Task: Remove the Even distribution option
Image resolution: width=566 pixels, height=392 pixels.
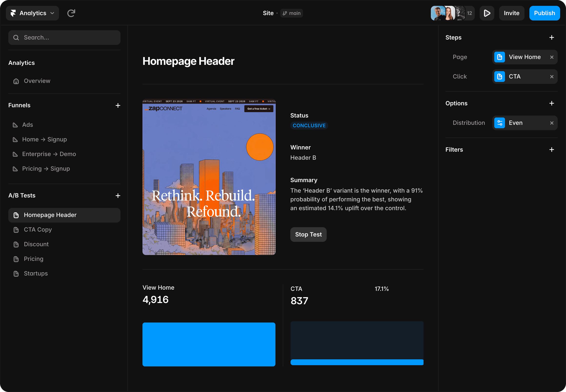Action: click(552, 123)
